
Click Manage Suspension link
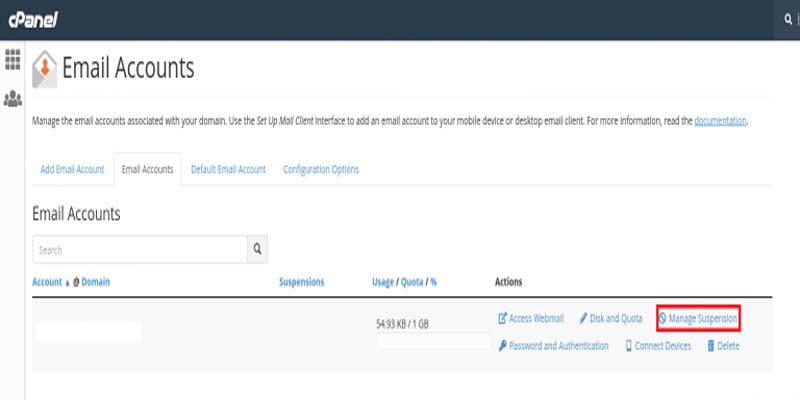click(x=698, y=318)
